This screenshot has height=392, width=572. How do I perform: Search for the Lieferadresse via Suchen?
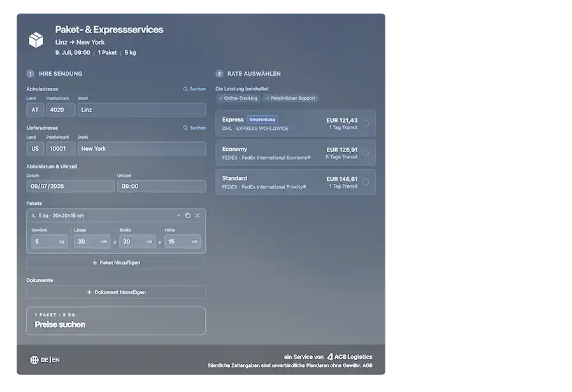(x=194, y=128)
